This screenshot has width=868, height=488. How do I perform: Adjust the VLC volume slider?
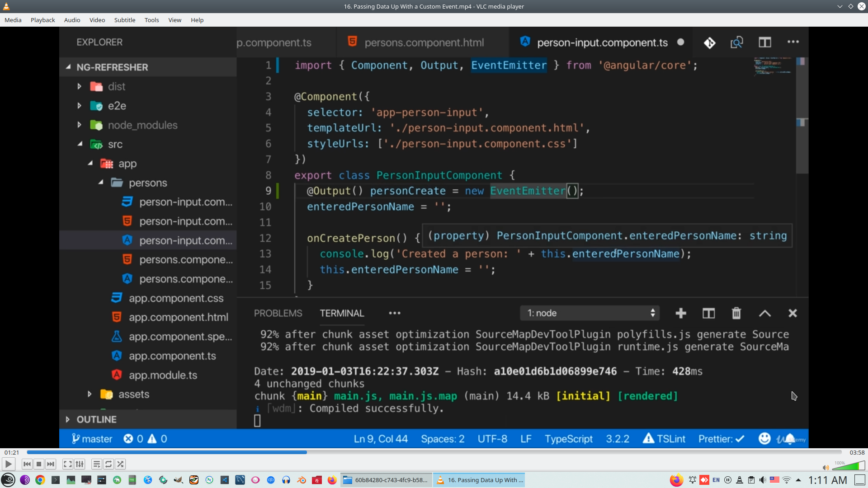(848, 466)
